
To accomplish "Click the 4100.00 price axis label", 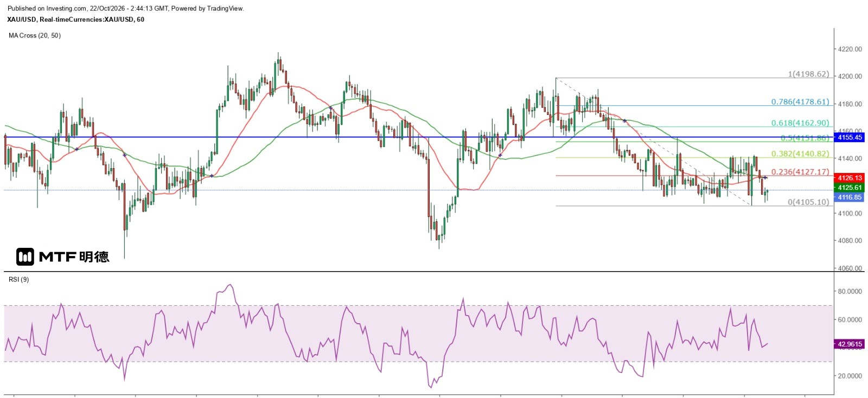I will (x=850, y=213).
